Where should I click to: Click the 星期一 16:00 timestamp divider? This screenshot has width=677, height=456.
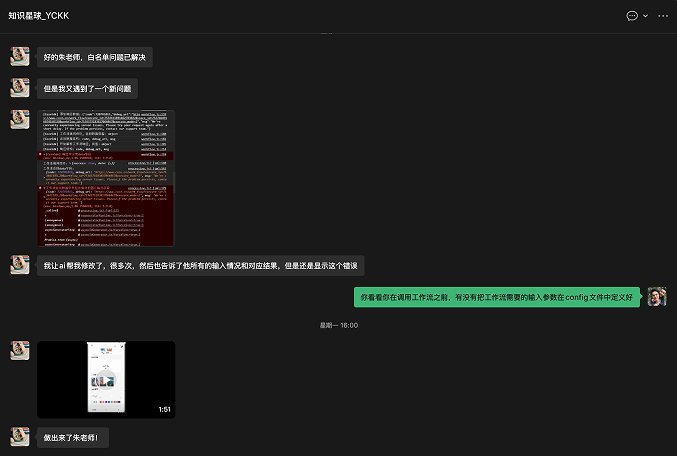coord(338,325)
